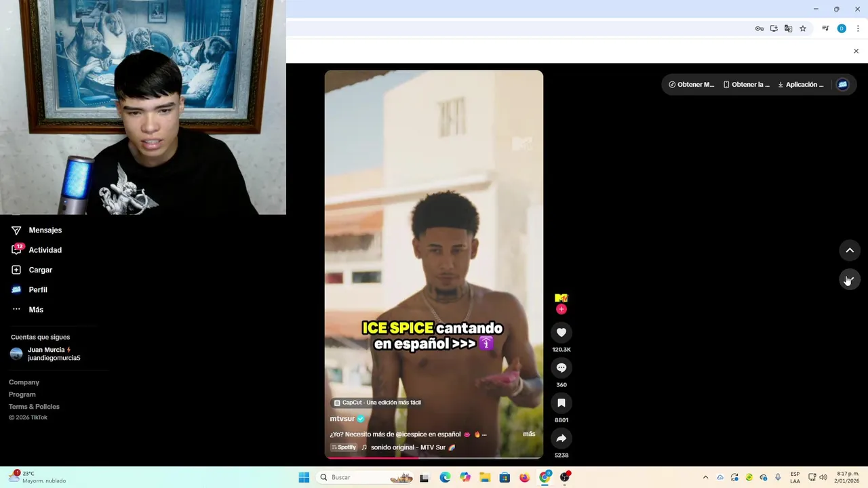
Task: Open comments with the speech bubble icon
Action: coord(561,367)
